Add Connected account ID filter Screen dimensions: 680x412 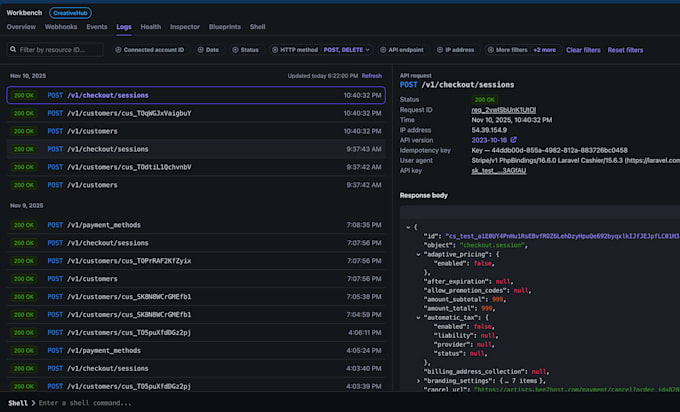[150, 50]
